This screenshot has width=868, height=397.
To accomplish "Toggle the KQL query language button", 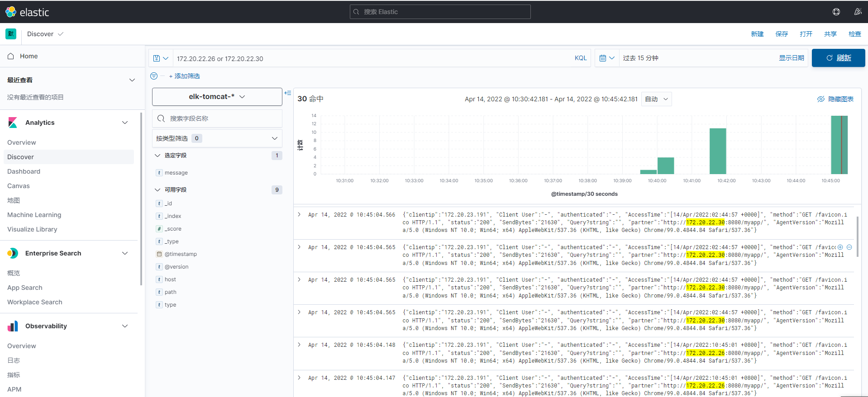I will [581, 58].
